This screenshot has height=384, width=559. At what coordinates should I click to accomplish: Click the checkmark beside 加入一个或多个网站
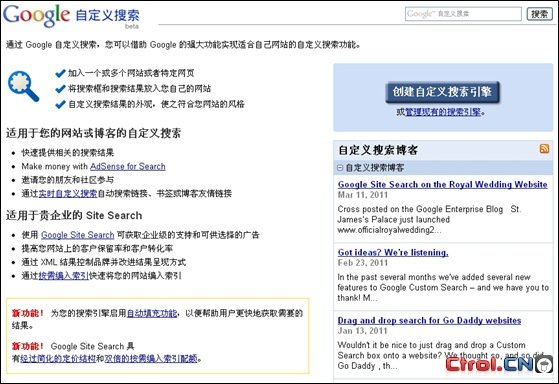coord(61,73)
